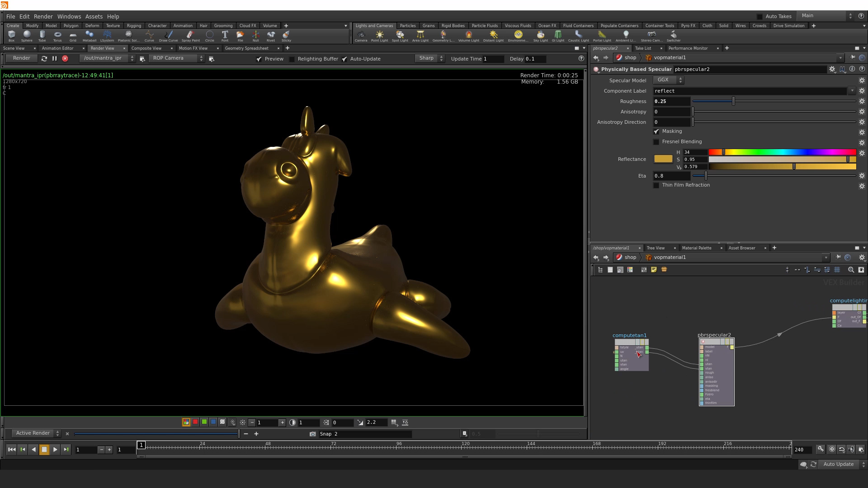Select the Sphere shelf tool
The image size is (868, 488).
pyautogui.click(x=27, y=36)
